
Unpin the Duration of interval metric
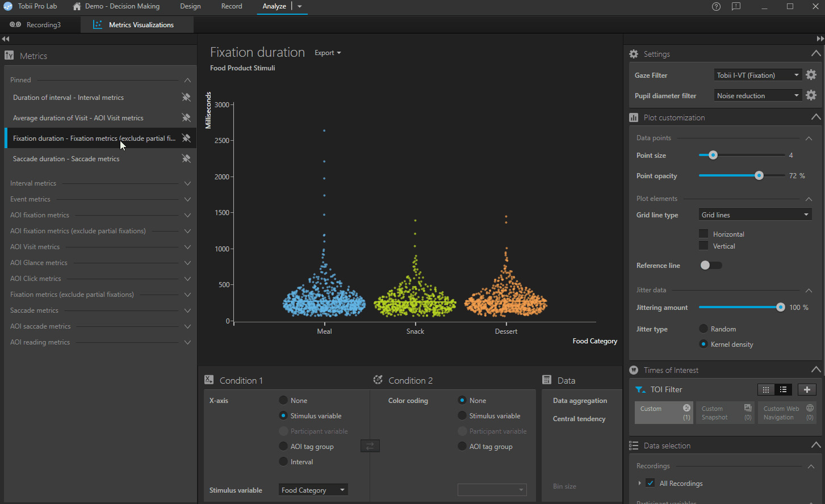pyautogui.click(x=186, y=98)
